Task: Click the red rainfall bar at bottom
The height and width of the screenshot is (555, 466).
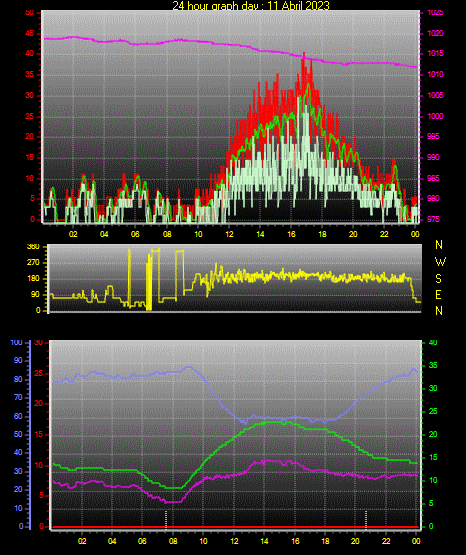Action: (235, 527)
